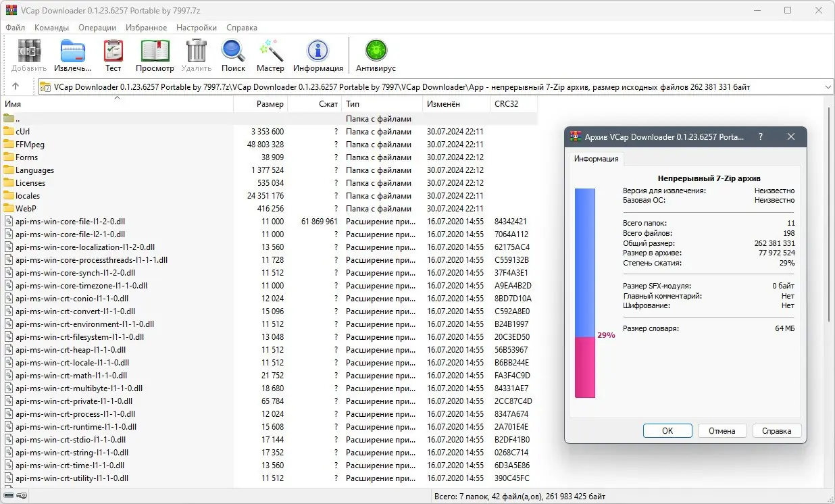Switch to the Информация tab in the dialog
The width and height of the screenshot is (835, 504).
596,159
